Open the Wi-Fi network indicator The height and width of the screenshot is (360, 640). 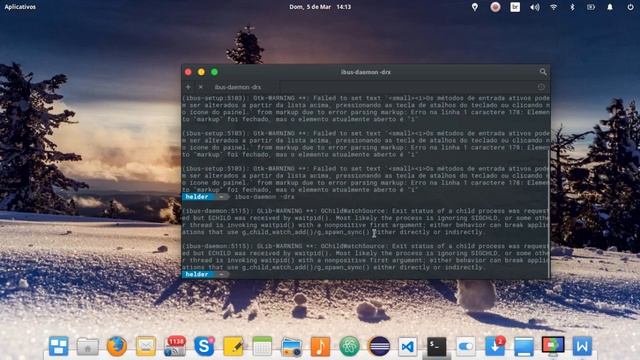coord(553,7)
